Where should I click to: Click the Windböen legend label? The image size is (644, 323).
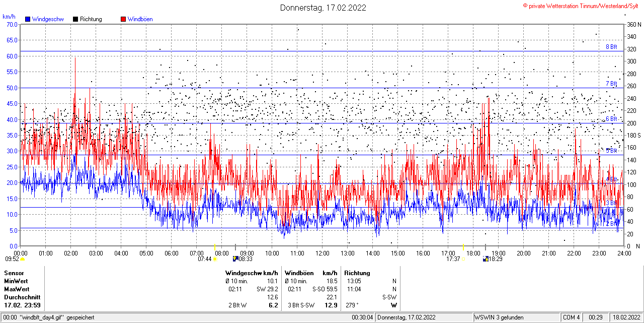[140, 19]
